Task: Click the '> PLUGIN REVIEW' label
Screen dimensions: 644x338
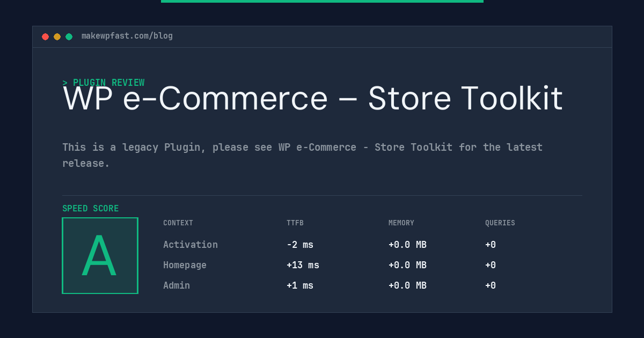Action: [104, 83]
